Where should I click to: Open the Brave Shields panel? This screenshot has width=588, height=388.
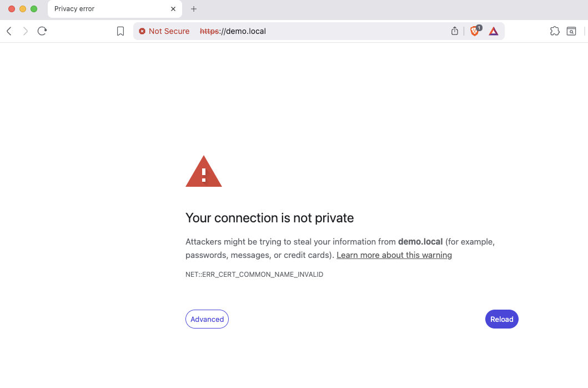(x=475, y=31)
